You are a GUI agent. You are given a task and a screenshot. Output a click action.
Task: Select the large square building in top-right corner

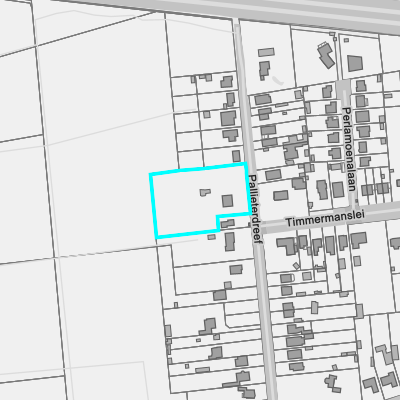pyautogui.click(x=355, y=63)
